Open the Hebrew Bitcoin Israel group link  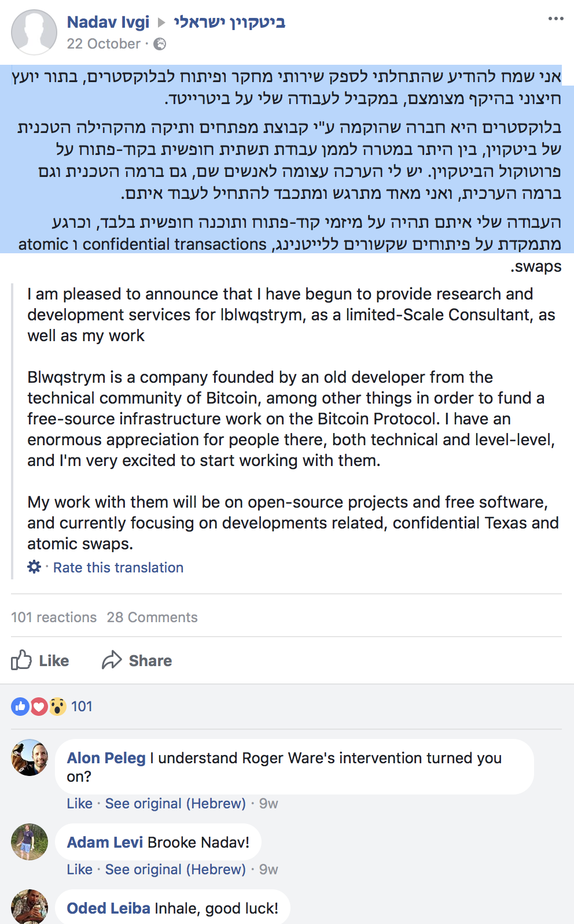tap(230, 22)
